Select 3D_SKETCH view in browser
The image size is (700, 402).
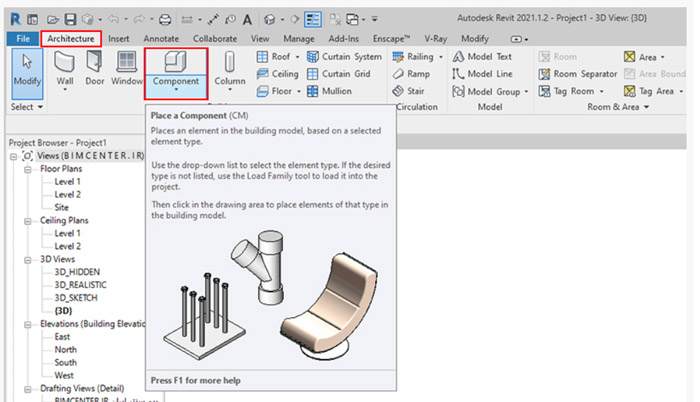click(76, 298)
